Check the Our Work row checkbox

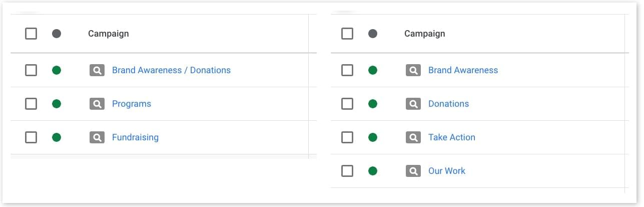(x=347, y=171)
